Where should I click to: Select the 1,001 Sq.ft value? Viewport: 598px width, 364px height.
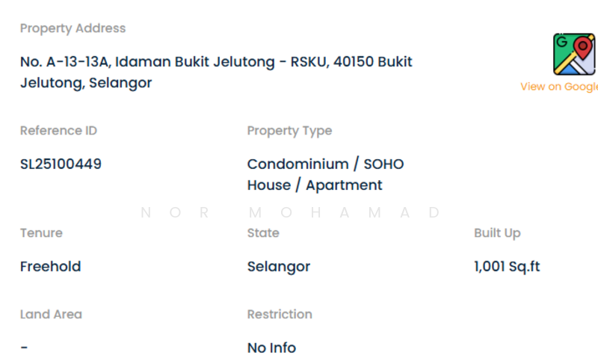point(507,266)
